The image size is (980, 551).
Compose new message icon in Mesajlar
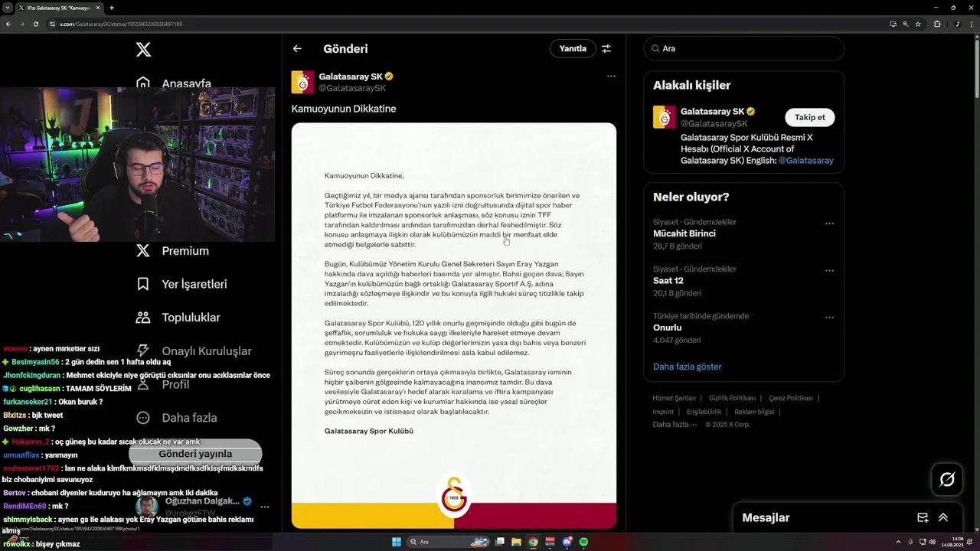[x=923, y=517]
